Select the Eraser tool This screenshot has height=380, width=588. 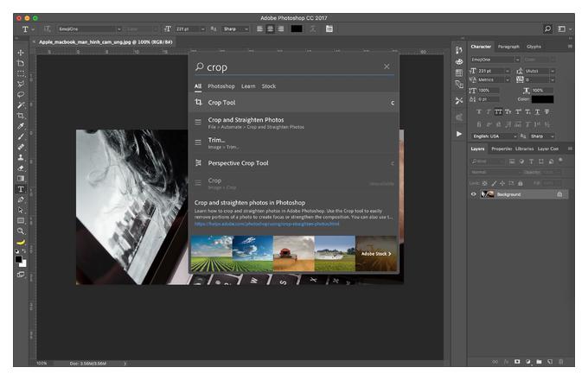coord(21,168)
